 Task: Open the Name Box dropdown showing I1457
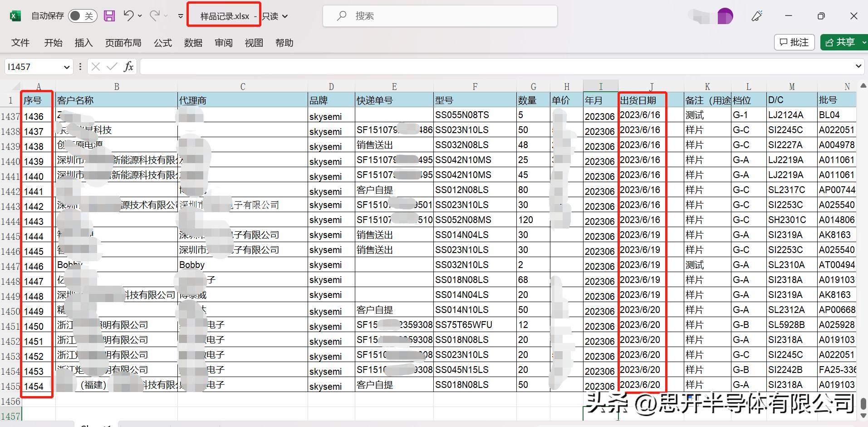66,66
